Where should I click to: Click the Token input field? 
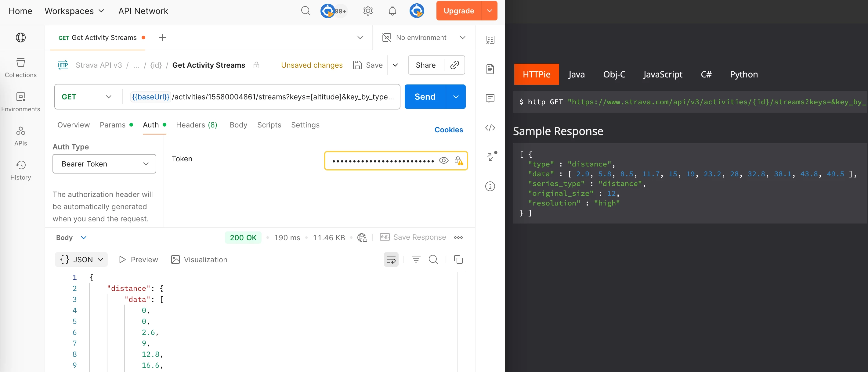[x=383, y=161]
